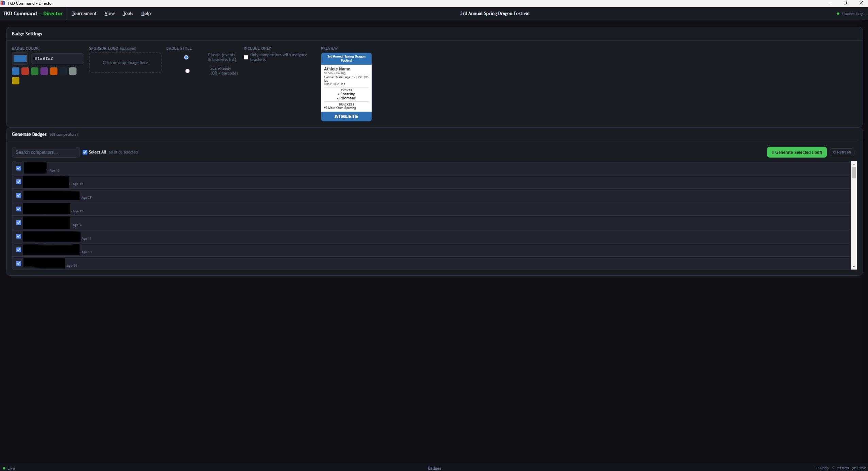Open the Tools menu
Screen dimensions: 868x471
pos(128,14)
